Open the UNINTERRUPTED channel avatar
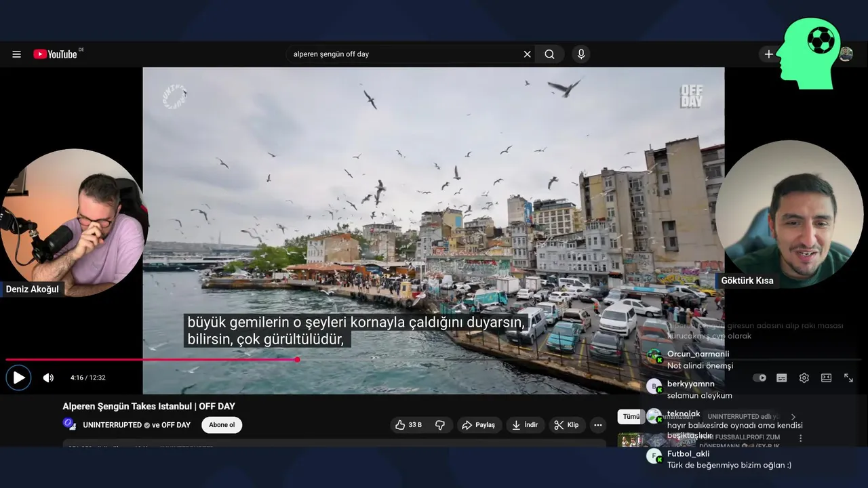 69,424
